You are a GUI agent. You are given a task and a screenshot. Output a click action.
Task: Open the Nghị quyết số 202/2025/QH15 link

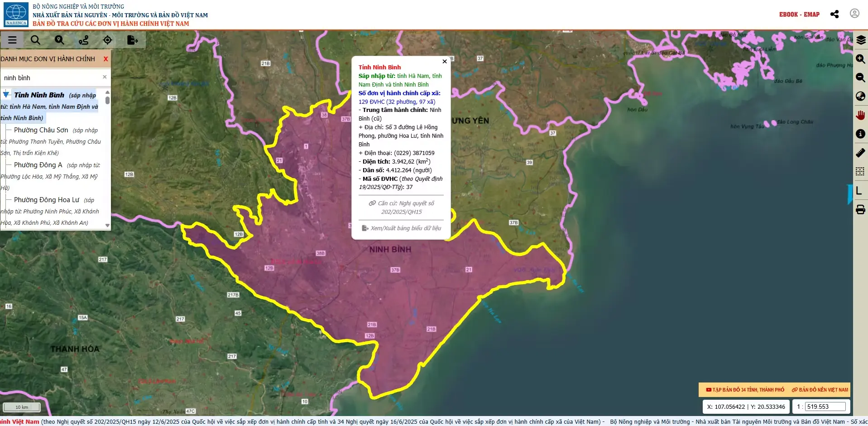pyautogui.click(x=401, y=208)
